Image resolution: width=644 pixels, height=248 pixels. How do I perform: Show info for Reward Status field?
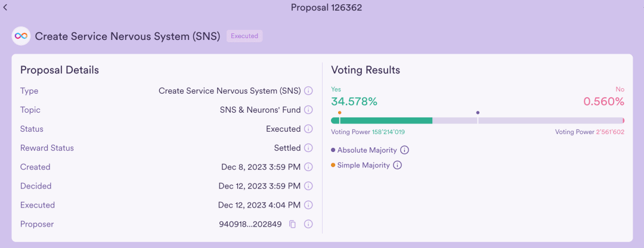click(308, 148)
